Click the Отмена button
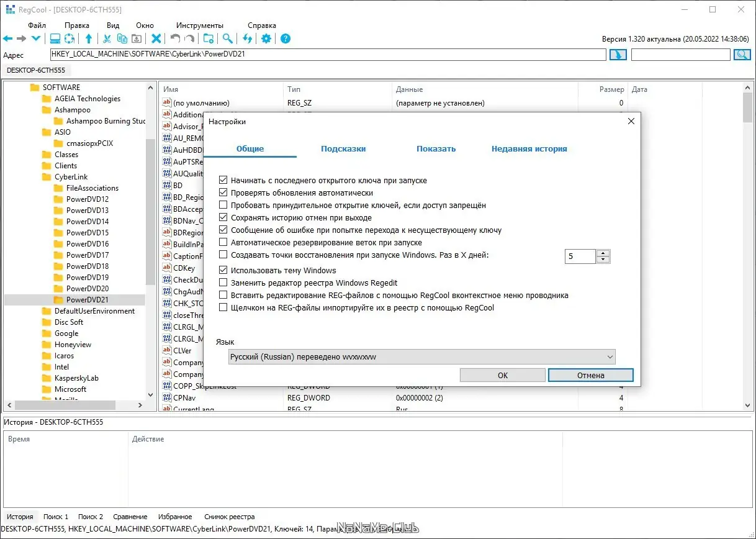Viewport: 756px width, 539px height. pos(590,375)
